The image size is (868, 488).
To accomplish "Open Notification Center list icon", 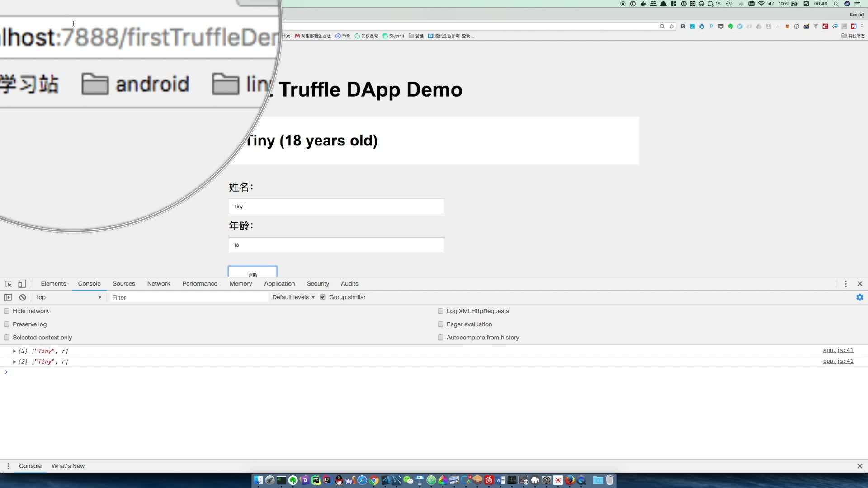I will [x=857, y=4].
